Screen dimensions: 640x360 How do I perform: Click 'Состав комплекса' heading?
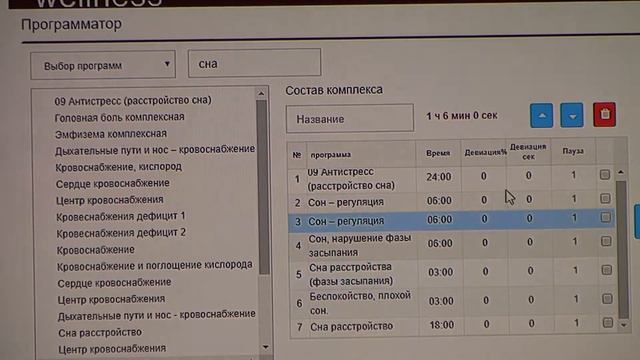334,90
